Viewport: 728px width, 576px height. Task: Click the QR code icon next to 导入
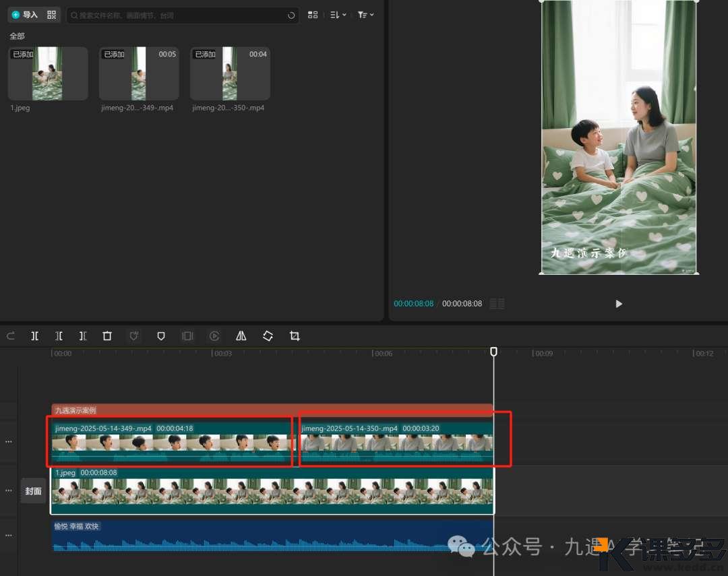(52, 15)
